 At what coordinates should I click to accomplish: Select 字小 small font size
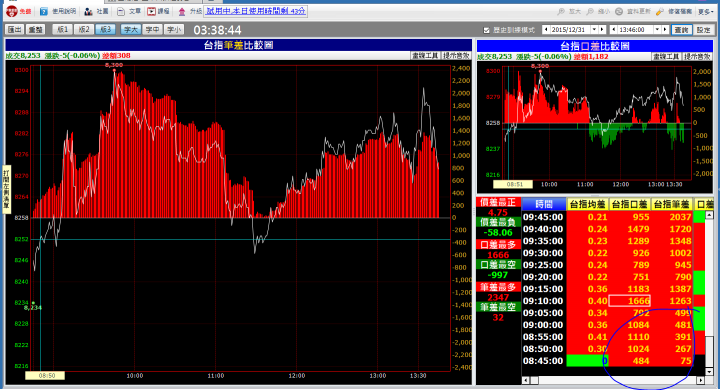[174, 29]
